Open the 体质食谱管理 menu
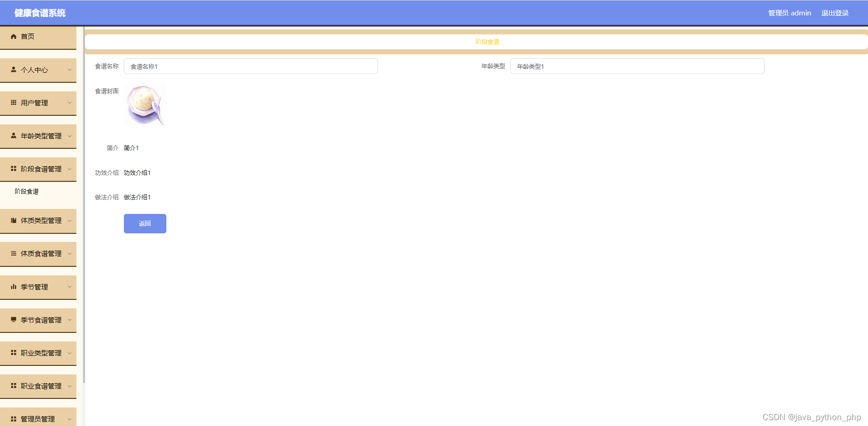Viewport: 868px width, 426px height. [x=38, y=254]
